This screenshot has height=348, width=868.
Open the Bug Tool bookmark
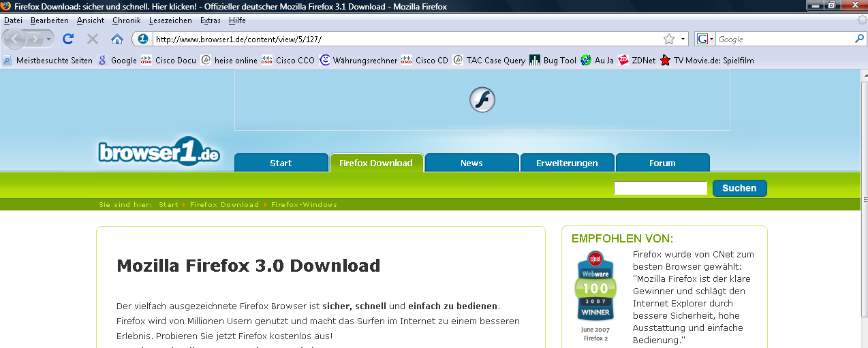click(x=553, y=61)
